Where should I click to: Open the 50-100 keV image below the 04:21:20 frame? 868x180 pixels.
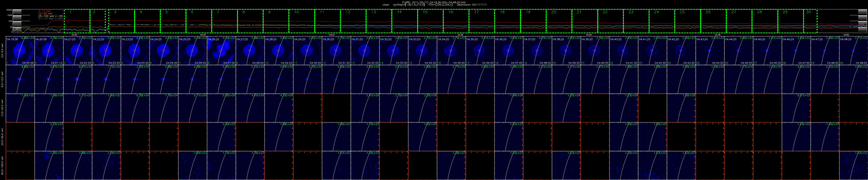pyautogui.click(x=77, y=165)
